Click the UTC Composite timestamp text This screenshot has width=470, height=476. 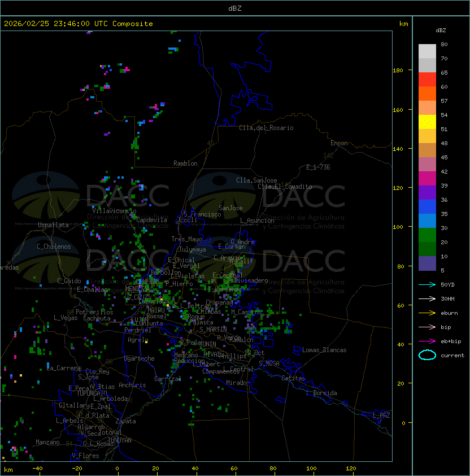pyautogui.click(x=79, y=24)
